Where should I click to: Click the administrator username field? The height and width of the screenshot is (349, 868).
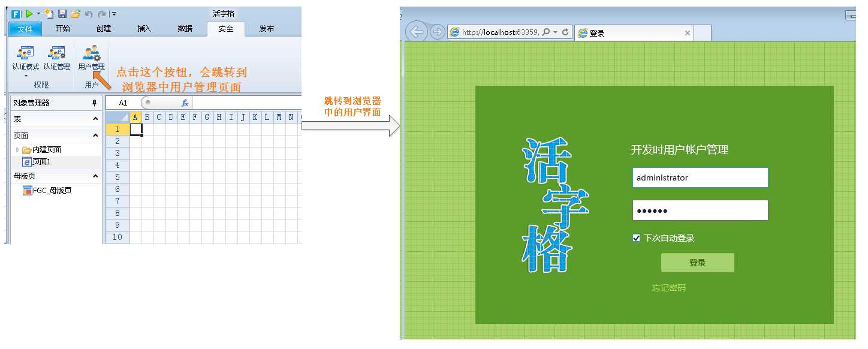tap(700, 177)
